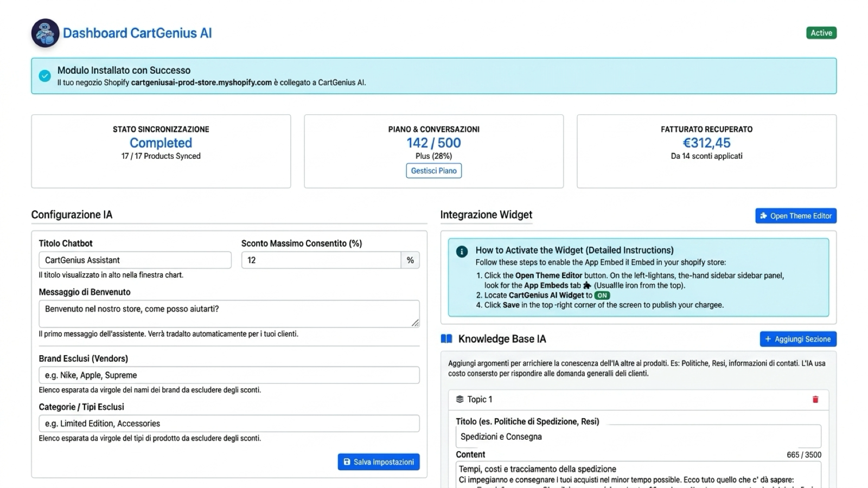This screenshot has height=488, width=868.
Task: Click the Active status badge
Action: (x=821, y=33)
